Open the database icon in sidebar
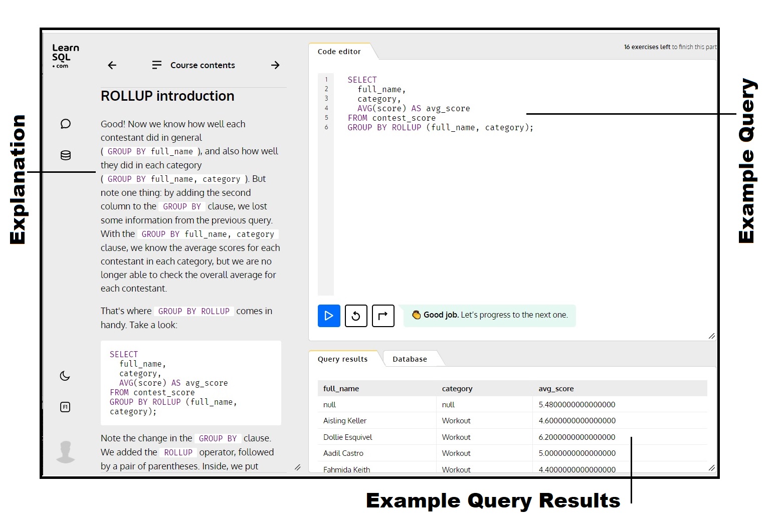778x532 pixels. coord(66,155)
